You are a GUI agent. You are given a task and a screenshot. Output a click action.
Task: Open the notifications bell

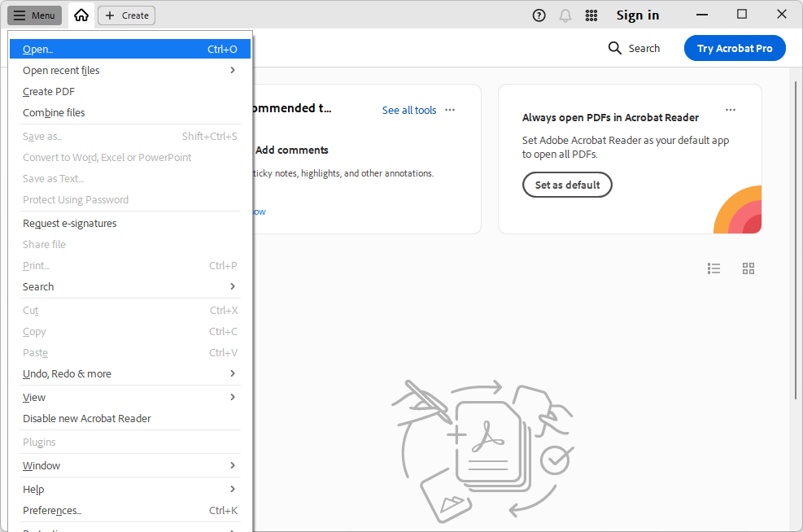[565, 15]
